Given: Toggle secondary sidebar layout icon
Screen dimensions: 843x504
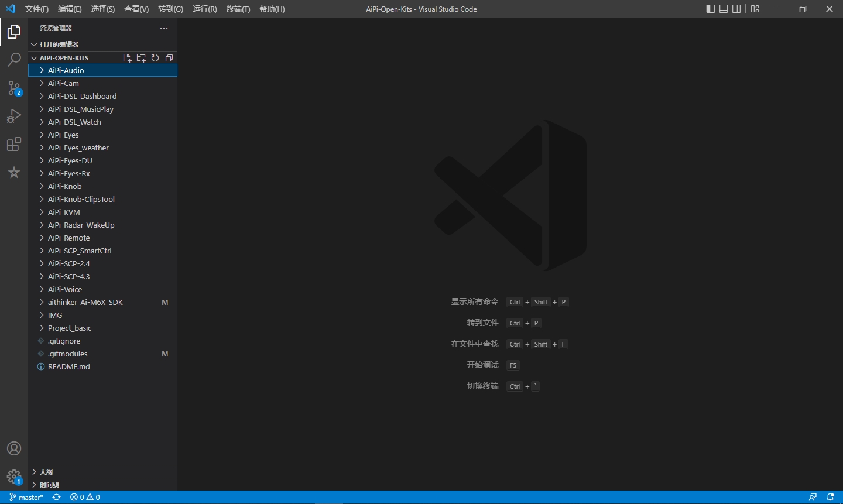Looking at the screenshot, I should [736, 9].
